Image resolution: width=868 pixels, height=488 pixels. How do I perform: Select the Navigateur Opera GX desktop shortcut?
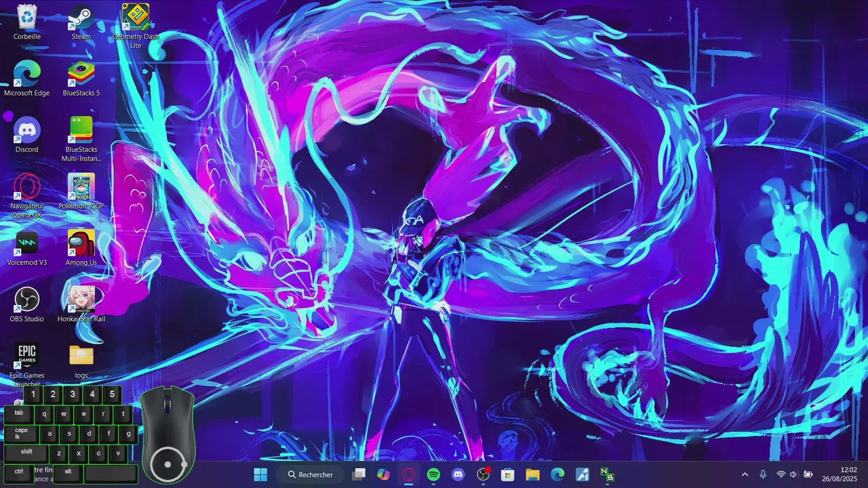pyautogui.click(x=27, y=196)
